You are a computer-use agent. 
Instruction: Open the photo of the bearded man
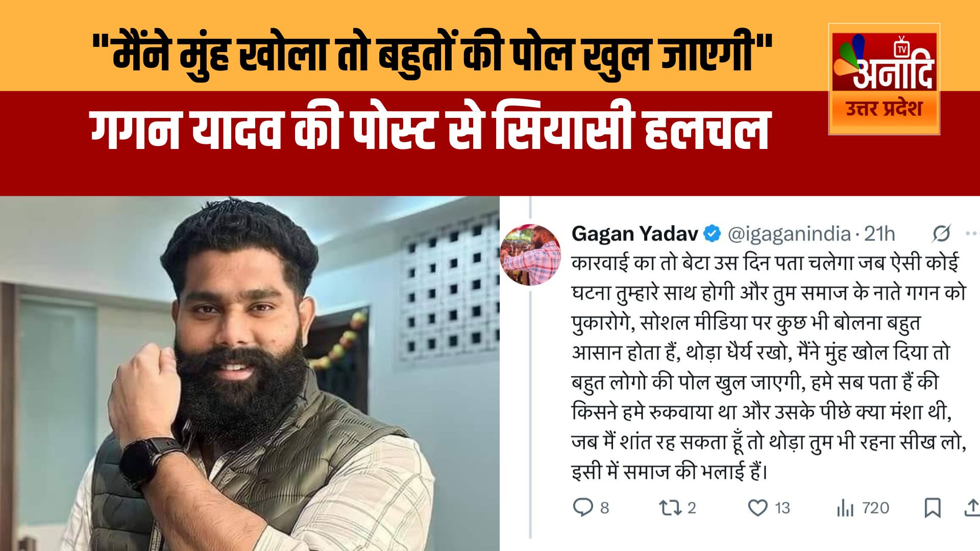250,373
